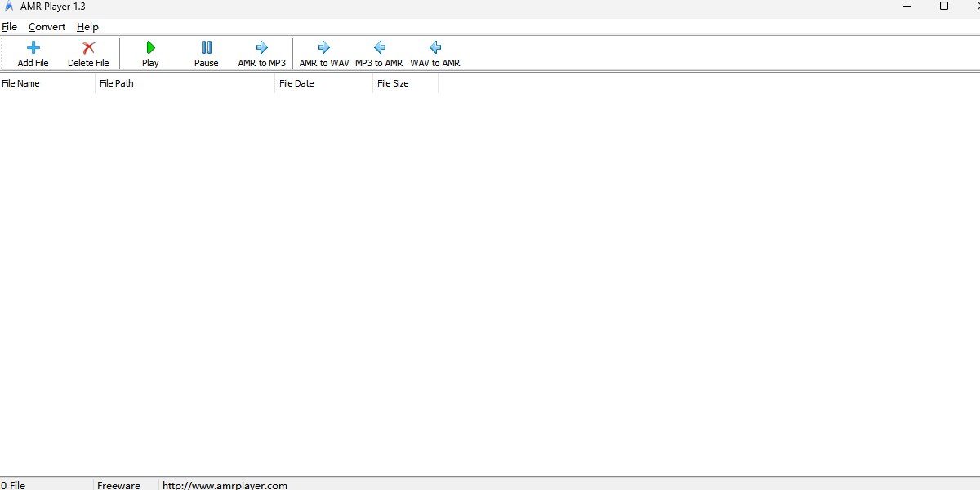
Task: Open the Convert menu
Action: click(47, 27)
